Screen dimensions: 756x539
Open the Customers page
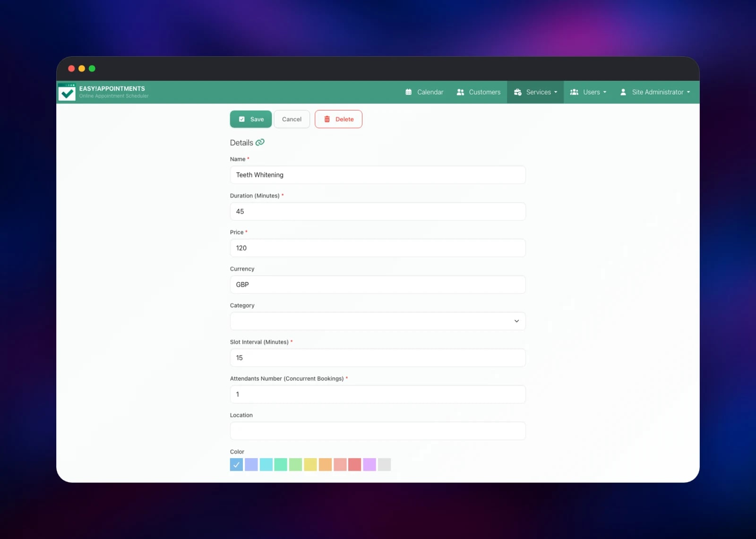click(x=479, y=92)
